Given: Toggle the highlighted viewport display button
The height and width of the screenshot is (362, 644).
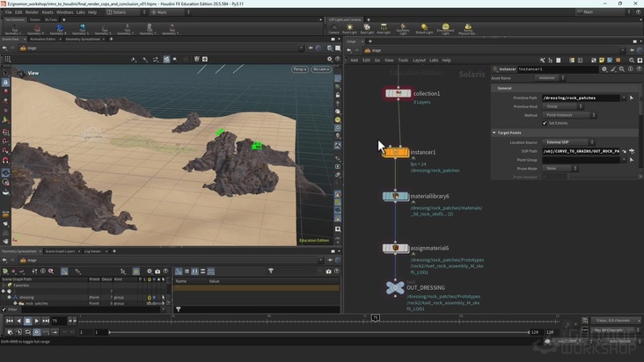Looking at the screenshot, I should [166, 60].
